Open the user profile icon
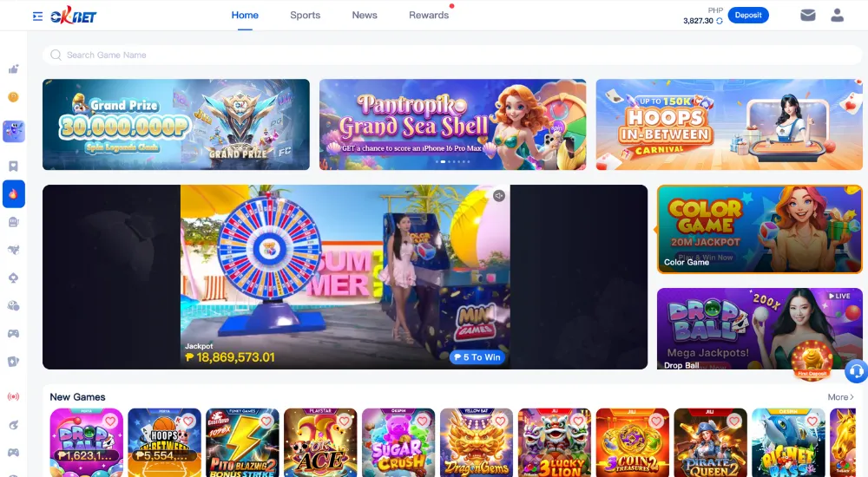Image resolution: width=868 pixels, height=477 pixels. [837, 16]
